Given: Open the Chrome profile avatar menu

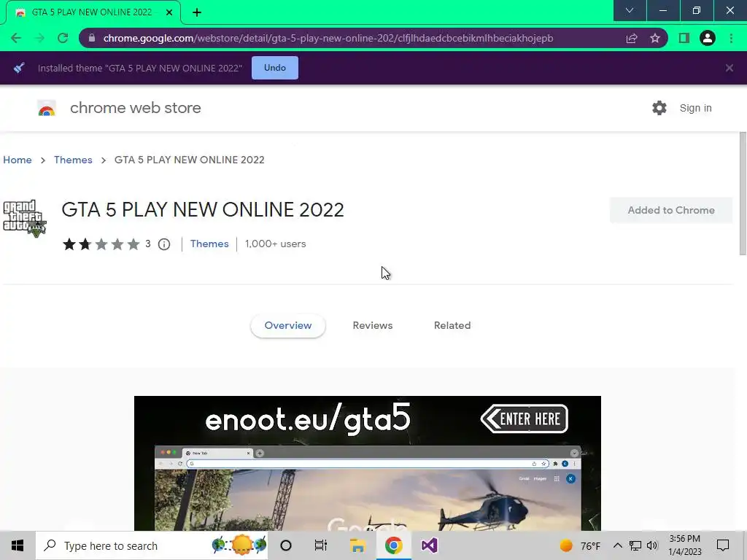Looking at the screenshot, I should click(x=708, y=38).
